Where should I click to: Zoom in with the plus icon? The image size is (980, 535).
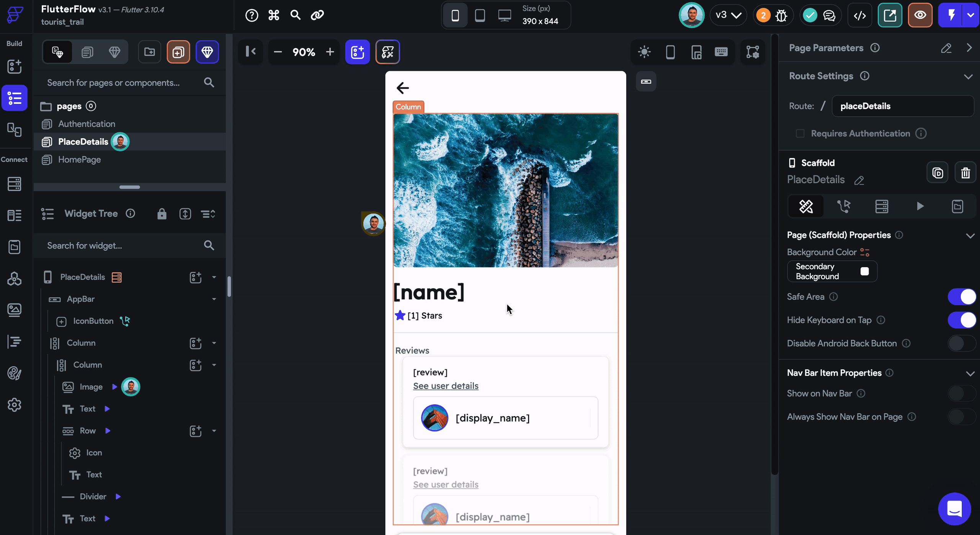point(330,52)
